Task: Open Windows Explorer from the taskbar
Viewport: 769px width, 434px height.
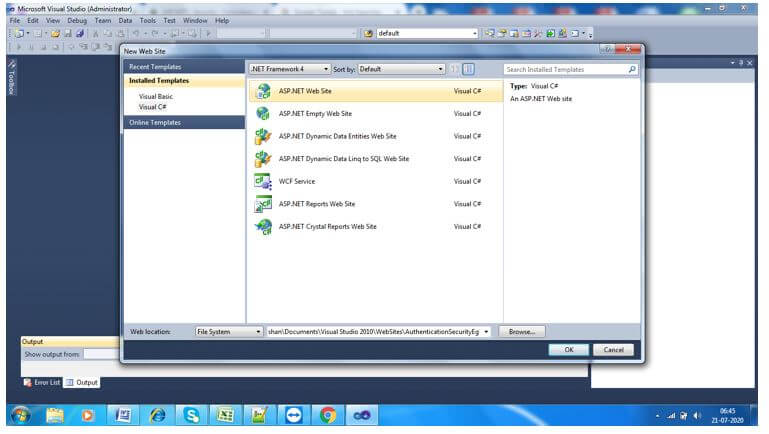Action: click(55, 415)
